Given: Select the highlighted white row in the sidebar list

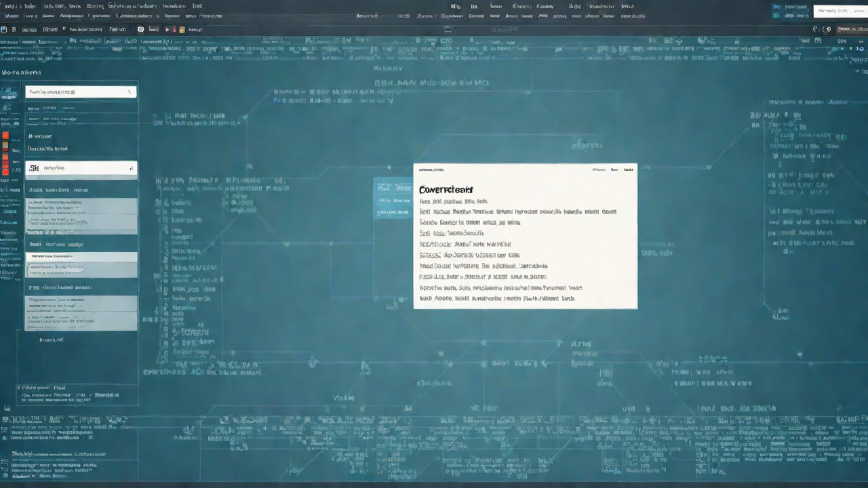Looking at the screenshot, I should [x=81, y=257].
